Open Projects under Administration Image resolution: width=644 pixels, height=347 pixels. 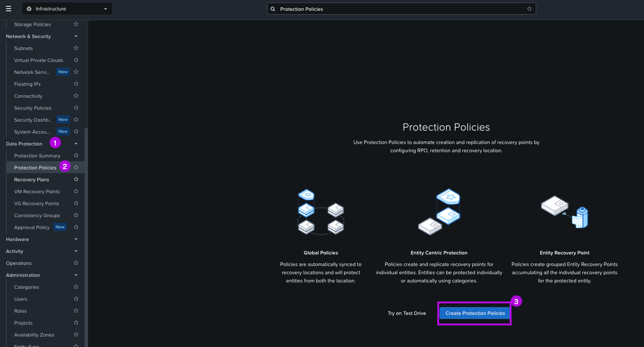click(24, 323)
